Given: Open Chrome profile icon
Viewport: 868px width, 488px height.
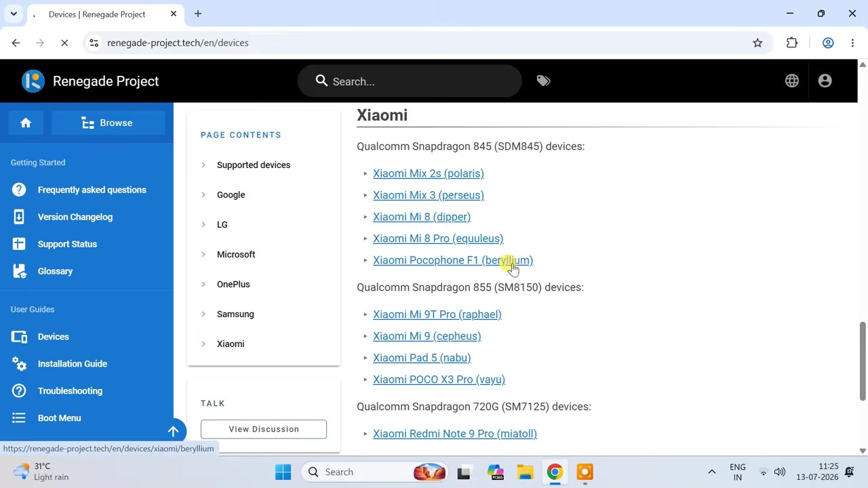Looking at the screenshot, I should click(828, 43).
